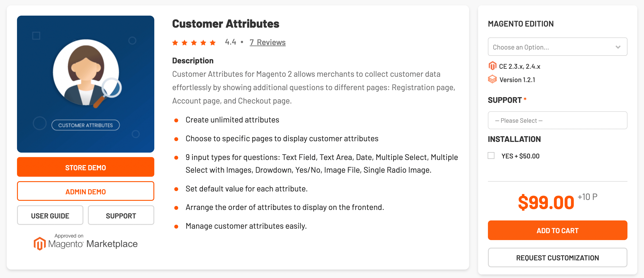The image size is (644, 278).
Task: Click the User Guide icon button
Action: point(50,216)
